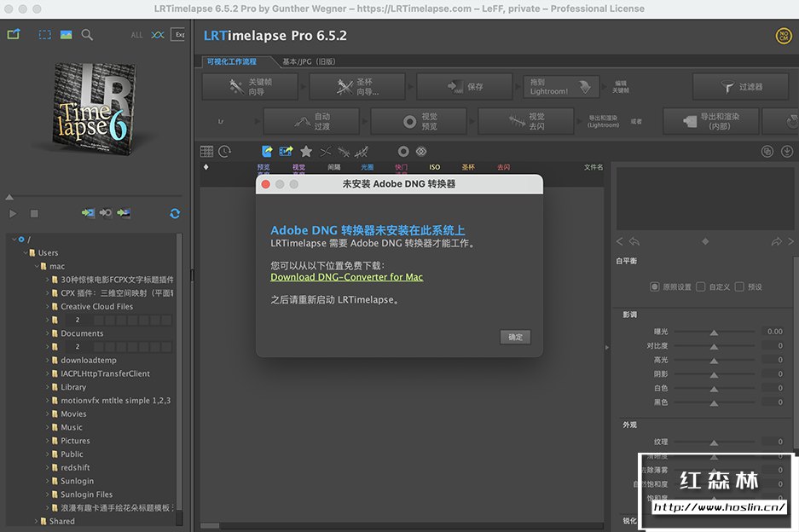Screen dimensions: 799x532
Task: Collapse the mac folder
Action: (x=36, y=266)
